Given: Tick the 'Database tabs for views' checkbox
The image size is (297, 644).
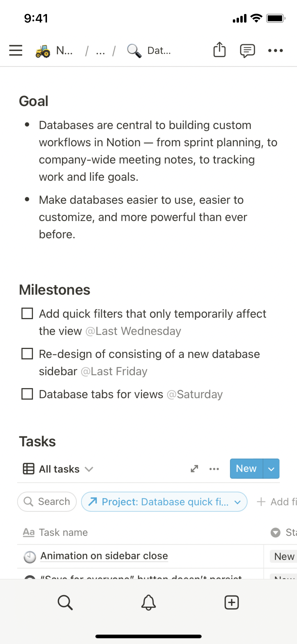Looking at the screenshot, I should [27, 394].
